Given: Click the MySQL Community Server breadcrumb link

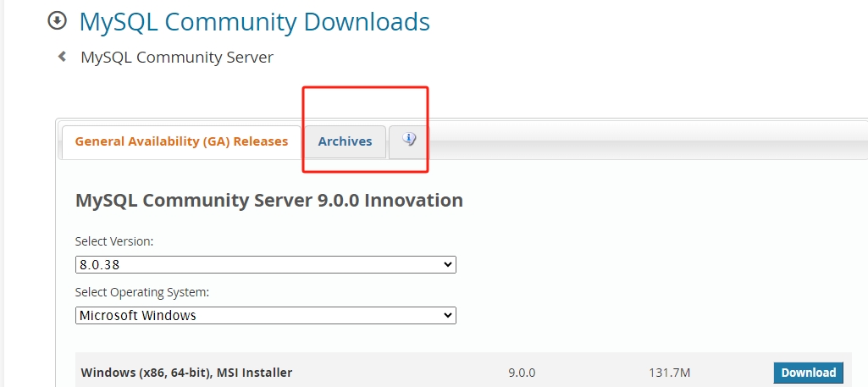Looking at the screenshot, I should pyautogui.click(x=177, y=57).
